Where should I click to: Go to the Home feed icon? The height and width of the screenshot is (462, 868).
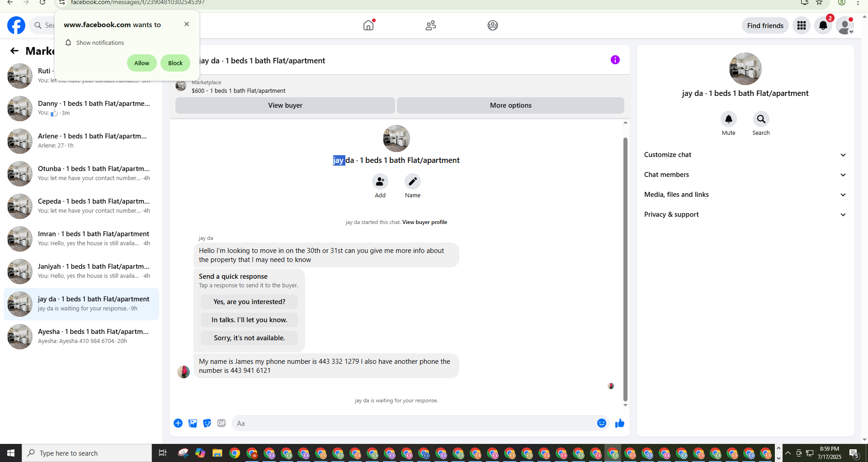coord(369,25)
